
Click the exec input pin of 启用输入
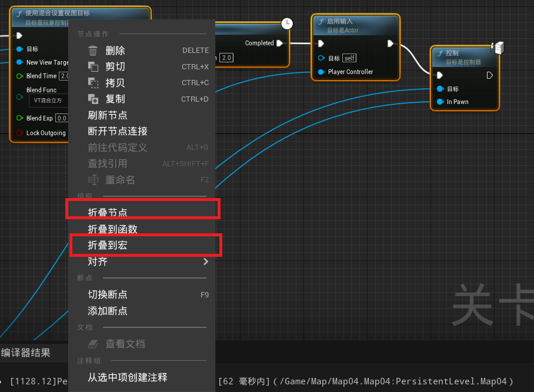click(x=321, y=43)
